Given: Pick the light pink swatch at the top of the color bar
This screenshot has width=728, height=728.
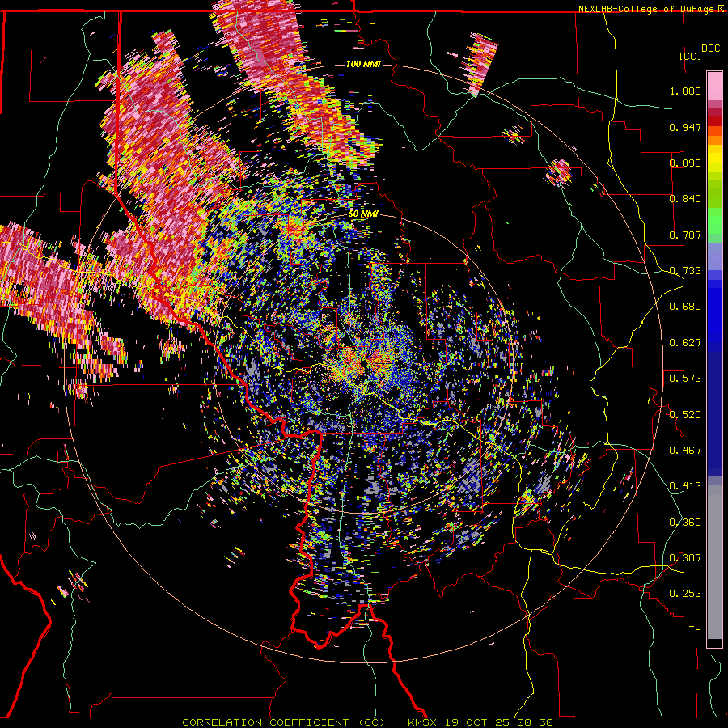Looking at the screenshot, I should (714, 86).
